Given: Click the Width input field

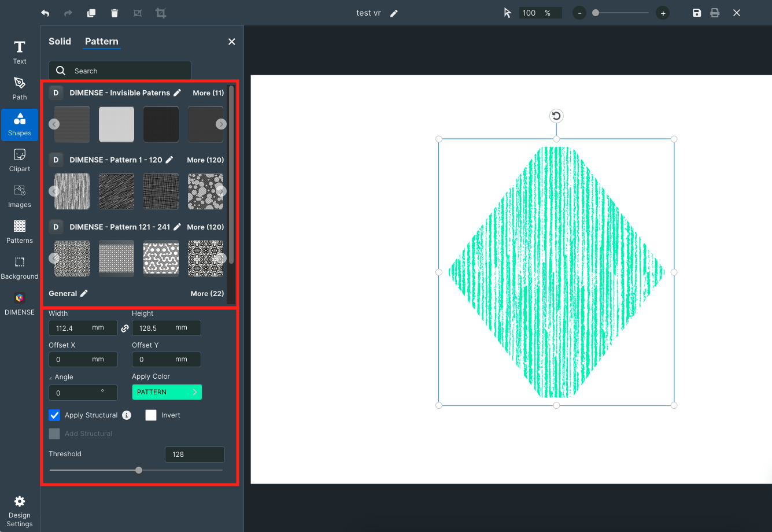Looking at the screenshot, I should click(x=83, y=328).
